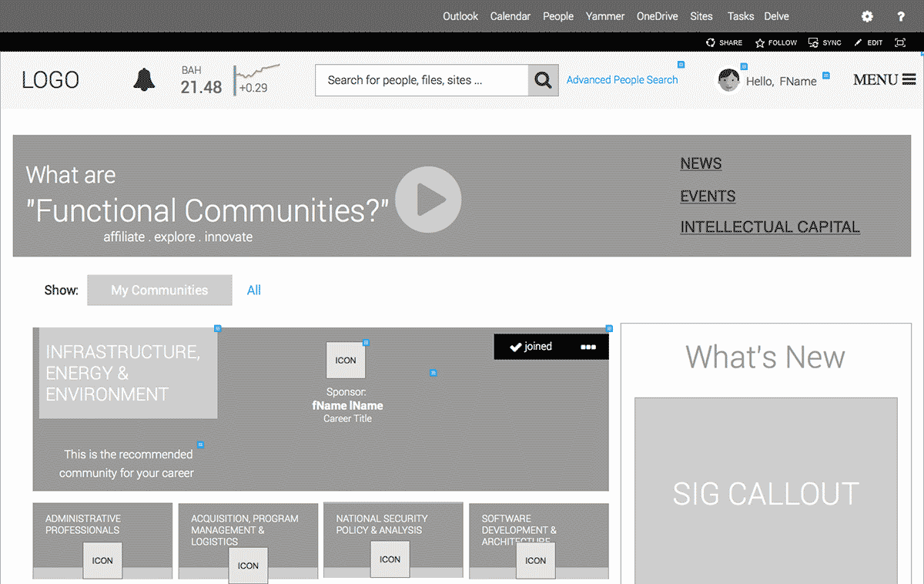The width and height of the screenshot is (924, 584).
Task: Select the My Communities filter
Action: 159,290
